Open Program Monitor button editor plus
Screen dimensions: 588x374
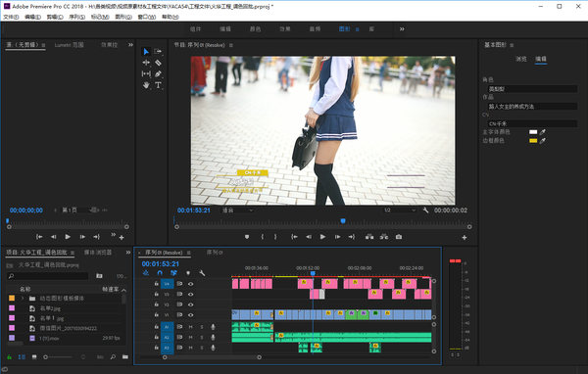coord(465,238)
